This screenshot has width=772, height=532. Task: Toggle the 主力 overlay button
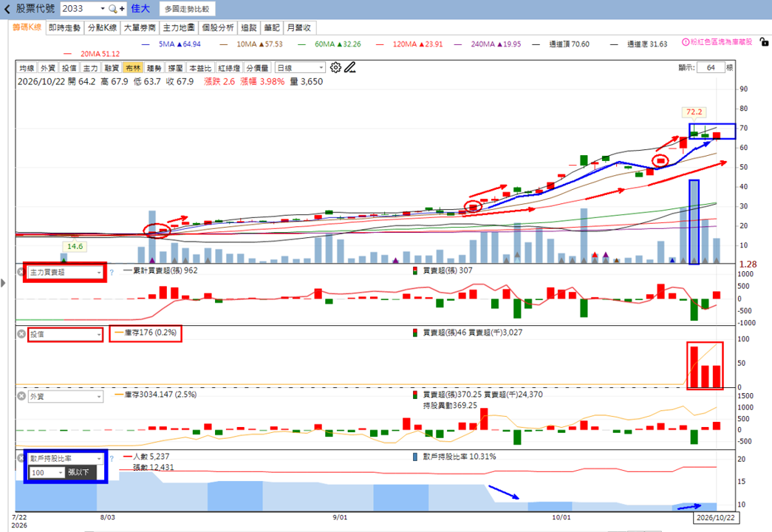tap(90, 68)
